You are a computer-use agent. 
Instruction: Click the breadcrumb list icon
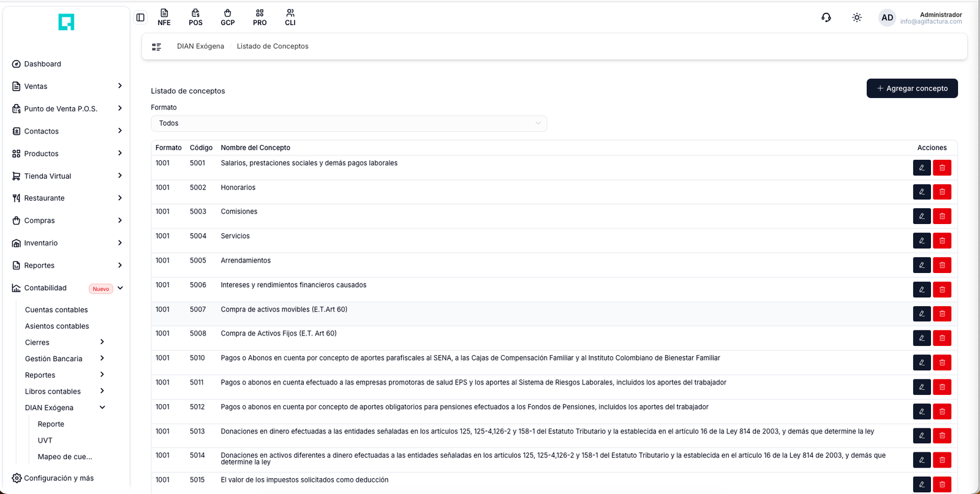pos(157,47)
